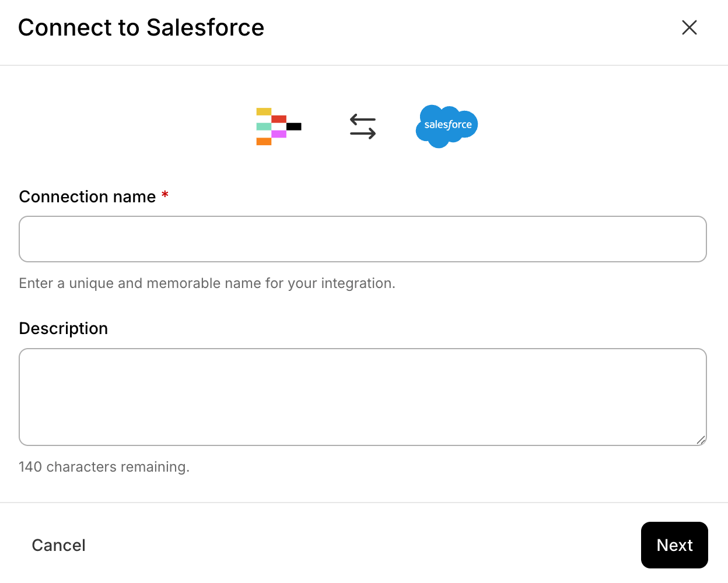Click the orange block in the app logo
This screenshot has width=728, height=583.
tap(264, 141)
